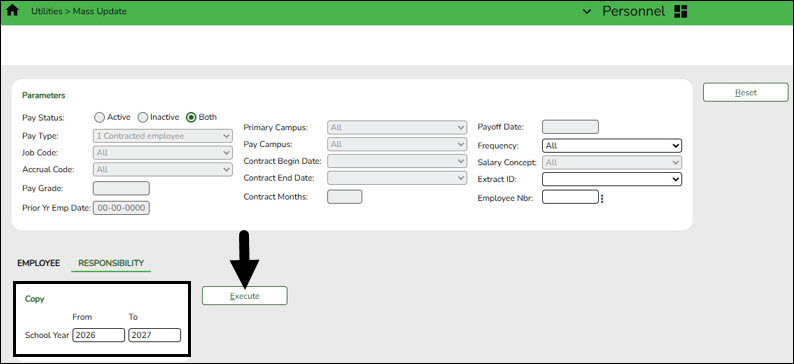Click the Utilities > Mass Update breadcrumb
Screen dimensions: 794x364
click(x=79, y=11)
